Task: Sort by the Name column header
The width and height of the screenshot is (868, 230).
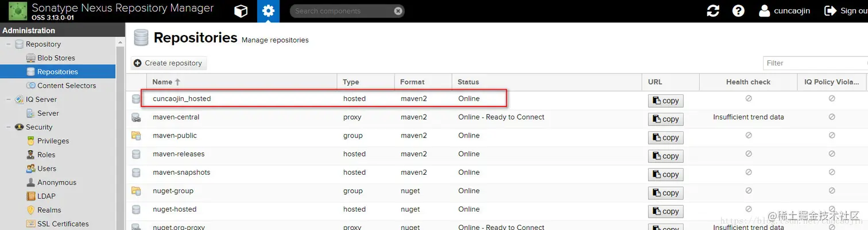Action: click(x=242, y=82)
